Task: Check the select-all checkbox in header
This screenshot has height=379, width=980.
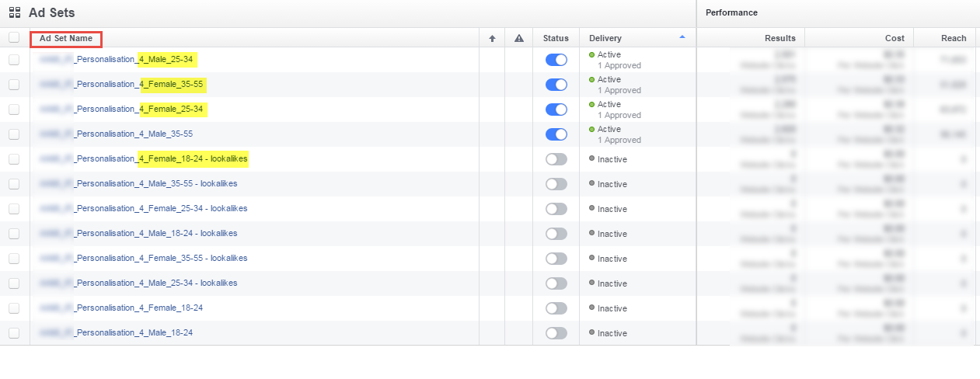Action: [14, 37]
